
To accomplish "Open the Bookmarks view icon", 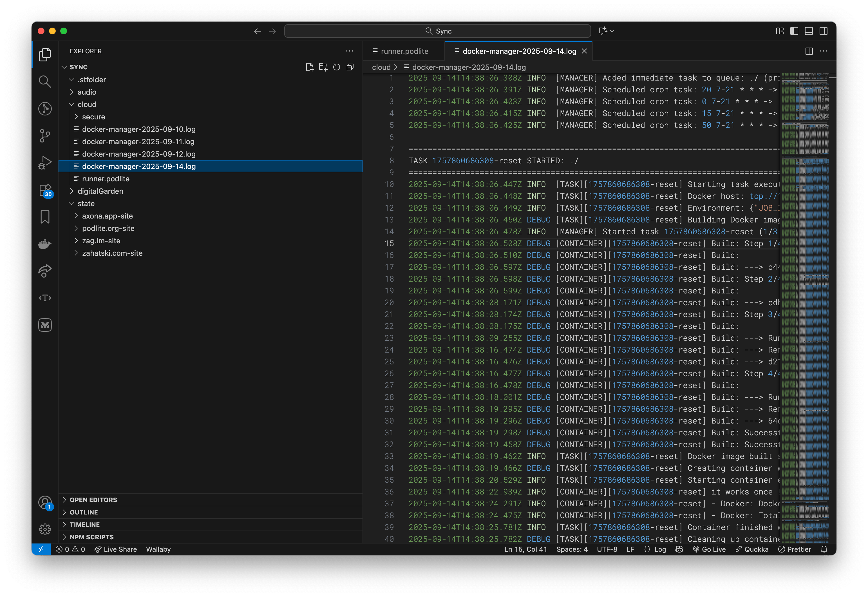I will pyautogui.click(x=45, y=217).
